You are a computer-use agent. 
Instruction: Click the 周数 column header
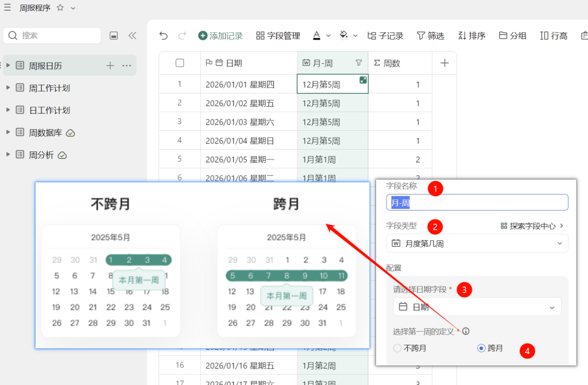[400, 63]
